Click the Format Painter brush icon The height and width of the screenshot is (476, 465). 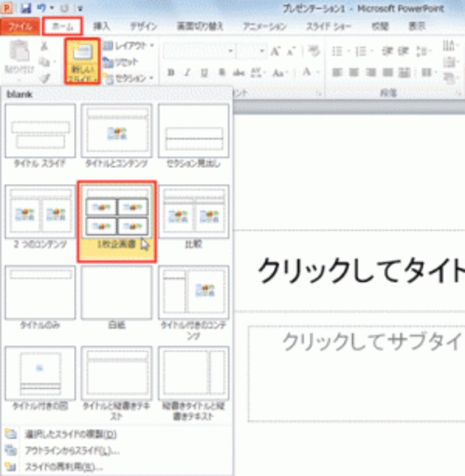[45, 78]
